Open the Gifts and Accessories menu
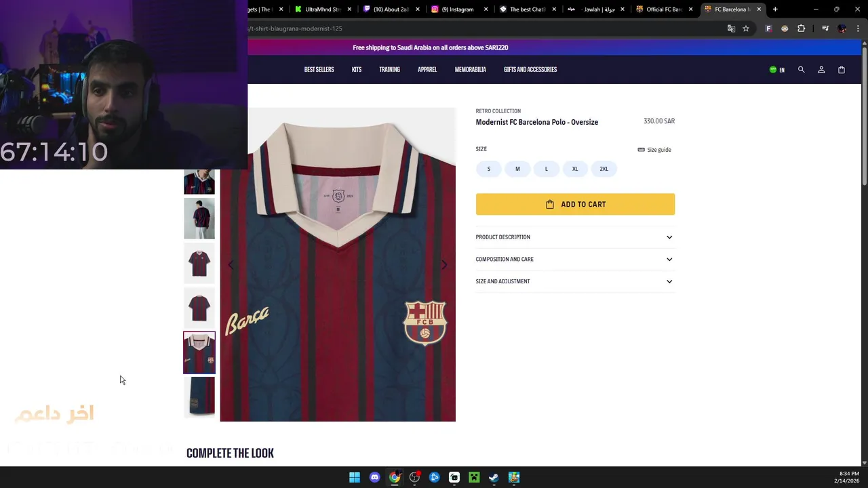The height and width of the screenshot is (488, 868). coord(530,70)
